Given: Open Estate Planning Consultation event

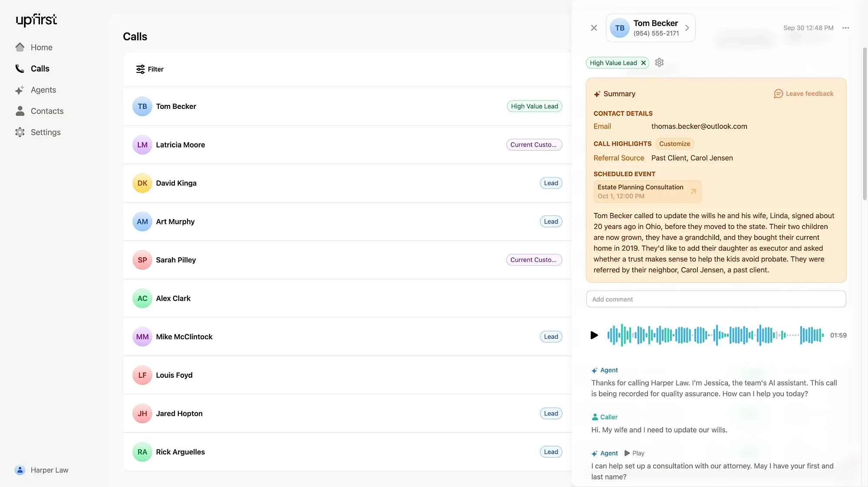Looking at the screenshot, I should pos(648,192).
